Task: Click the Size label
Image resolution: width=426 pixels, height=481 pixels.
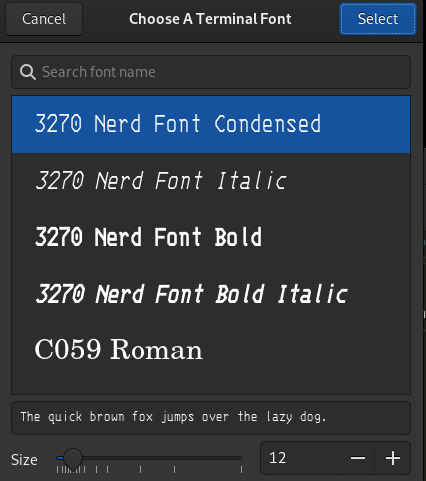Action: pyautogui.click(x=24, y=460)
